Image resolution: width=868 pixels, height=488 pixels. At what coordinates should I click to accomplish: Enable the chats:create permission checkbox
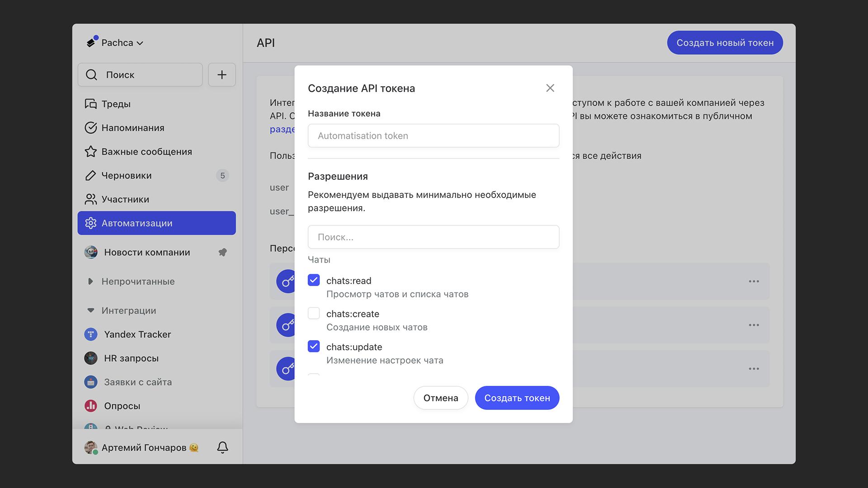tap(314, 313)
